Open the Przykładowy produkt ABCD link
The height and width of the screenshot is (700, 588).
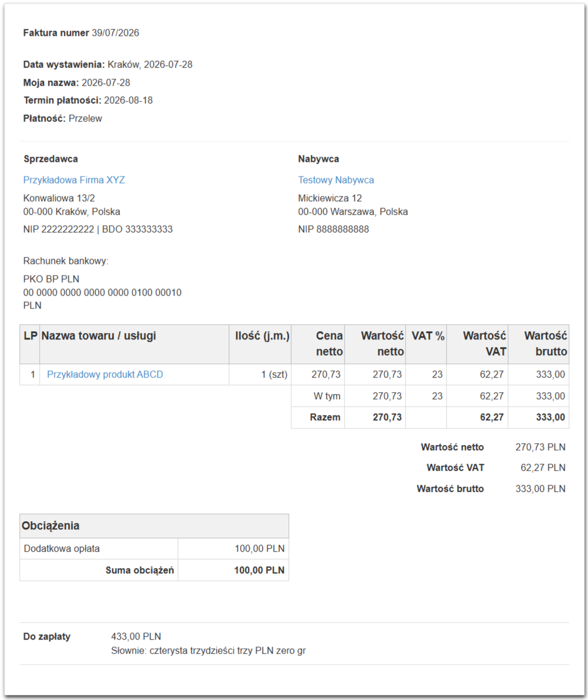pyautogui.click(x=105, y=375)
